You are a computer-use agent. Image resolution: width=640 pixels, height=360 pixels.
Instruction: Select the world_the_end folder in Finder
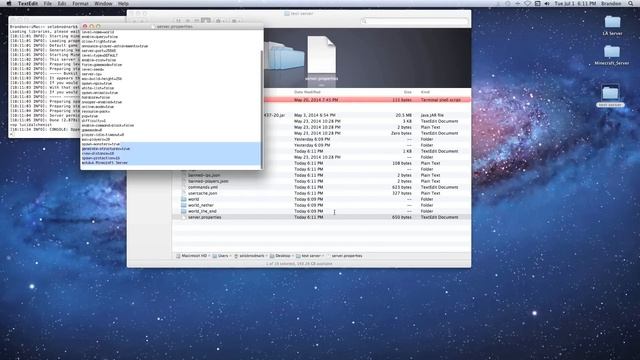(202, 211)
